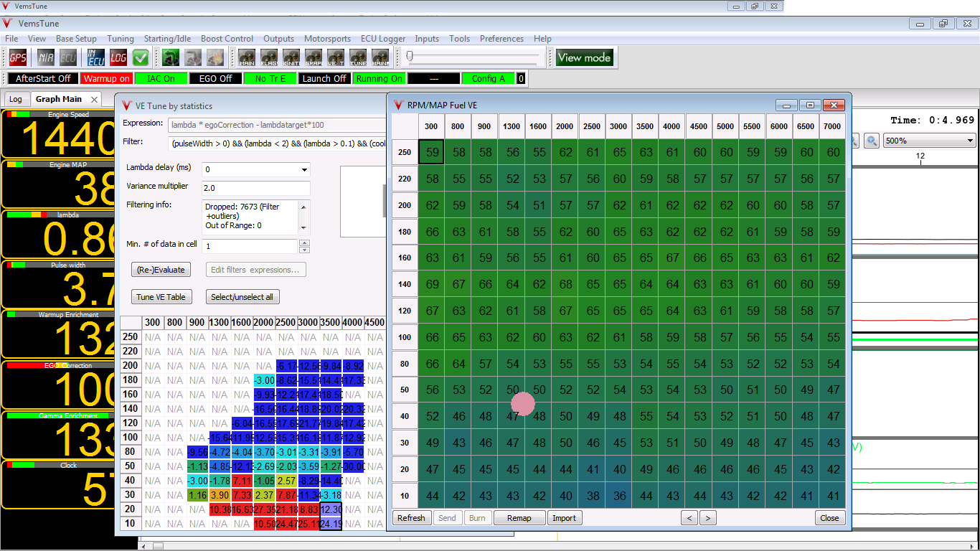
Task: Click the Warmup on status indicator
Action: tap(106, 78)
